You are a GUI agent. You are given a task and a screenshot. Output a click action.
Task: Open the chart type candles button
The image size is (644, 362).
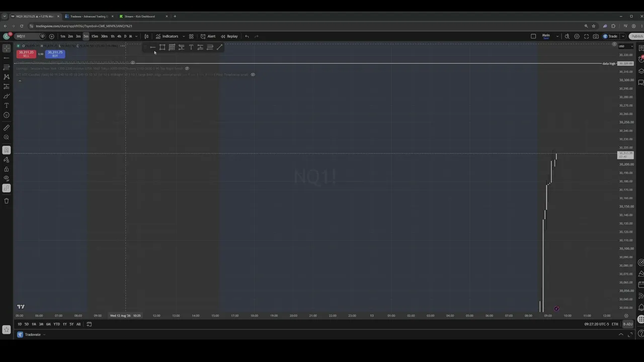146,36
